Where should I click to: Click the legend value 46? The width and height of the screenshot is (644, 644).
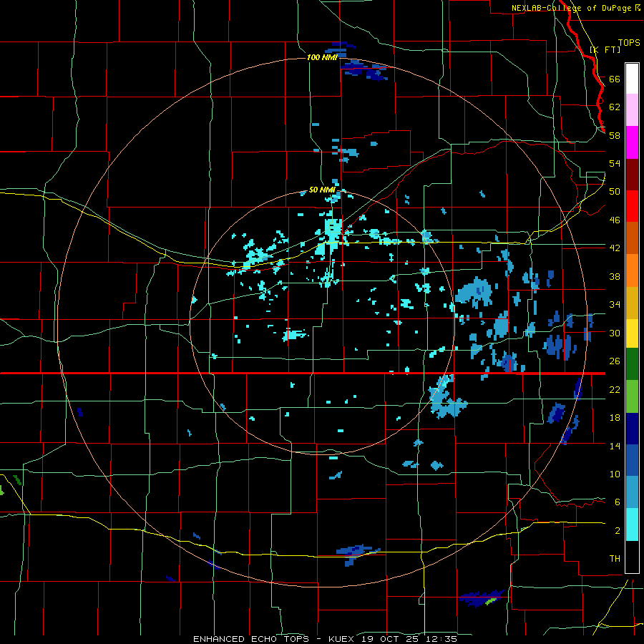[x=615, y=220]
